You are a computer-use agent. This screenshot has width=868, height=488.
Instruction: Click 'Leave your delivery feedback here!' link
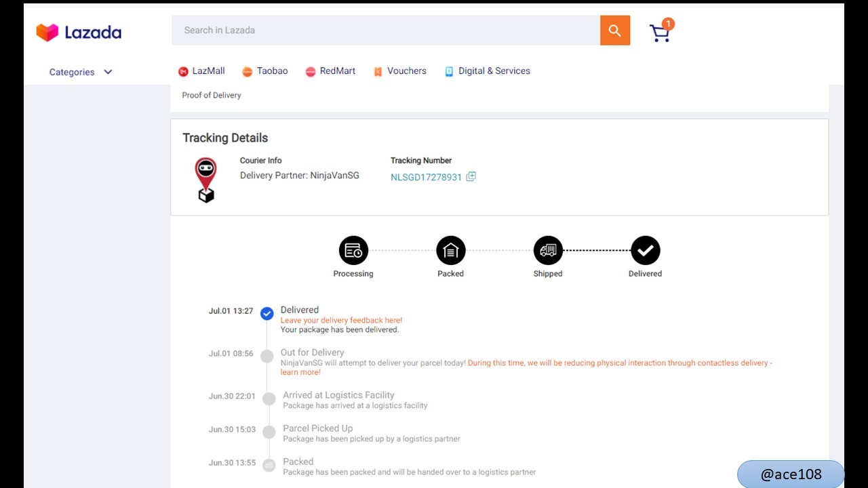click(x=342, y=320)
